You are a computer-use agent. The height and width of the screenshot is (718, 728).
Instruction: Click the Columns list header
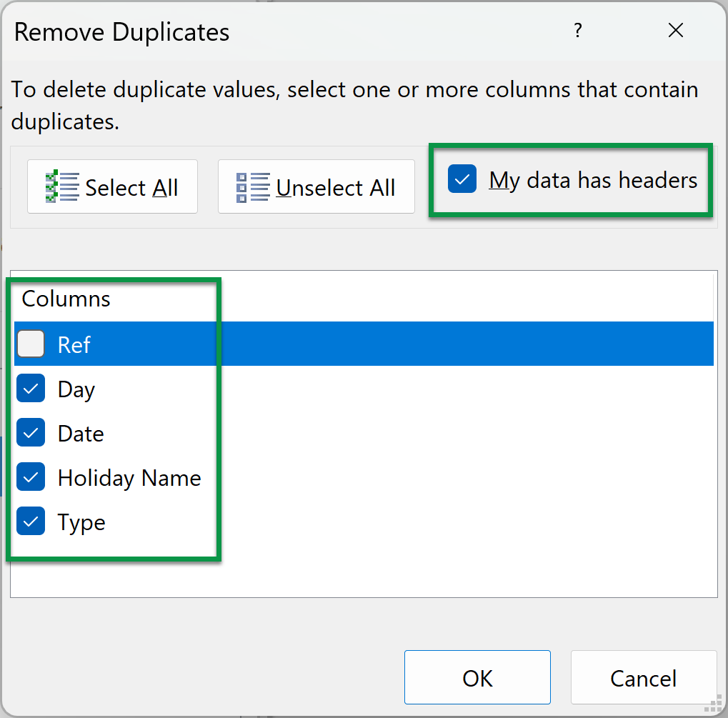tap(66, 299)
